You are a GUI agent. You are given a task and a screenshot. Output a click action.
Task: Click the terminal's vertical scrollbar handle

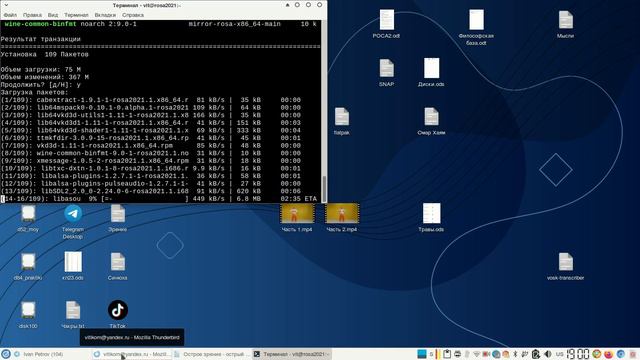(324, 189)
